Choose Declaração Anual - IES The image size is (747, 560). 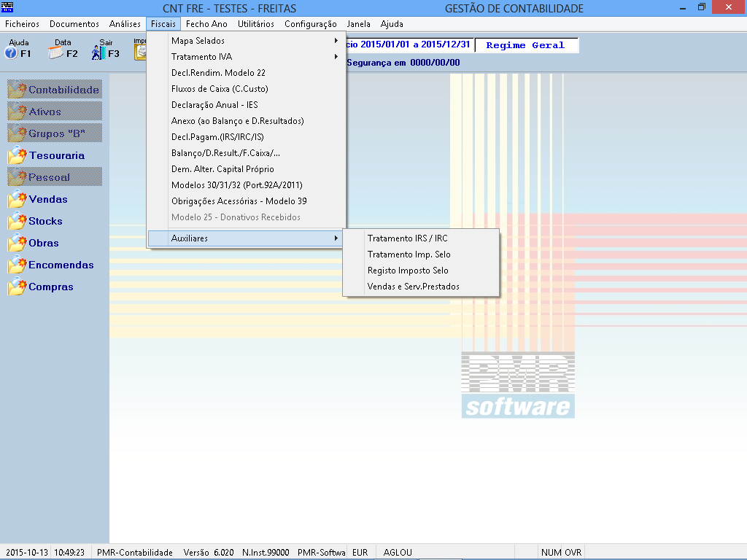click(247, 105)
